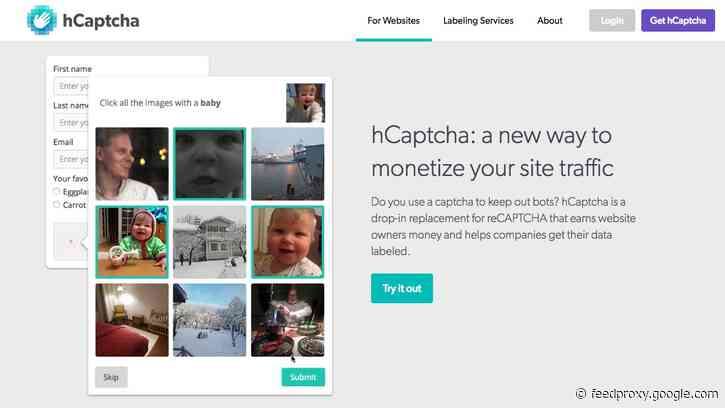
Task: Focus the First name input field
Action: tap(72, 86)
